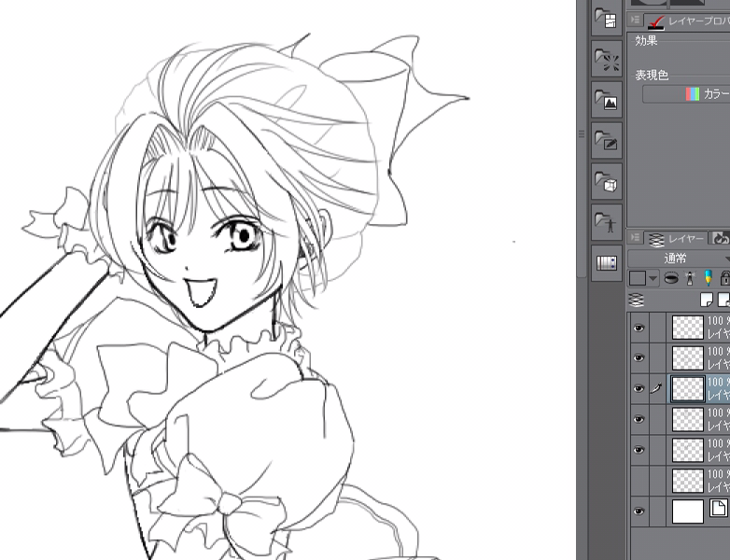Select the second layer thumbnail
This screenshot has width=730, height=560.
pos(688,358)
